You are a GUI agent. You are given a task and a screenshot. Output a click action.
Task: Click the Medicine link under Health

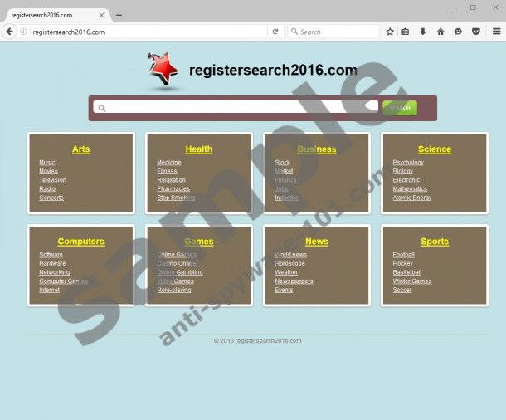[168, 163]
